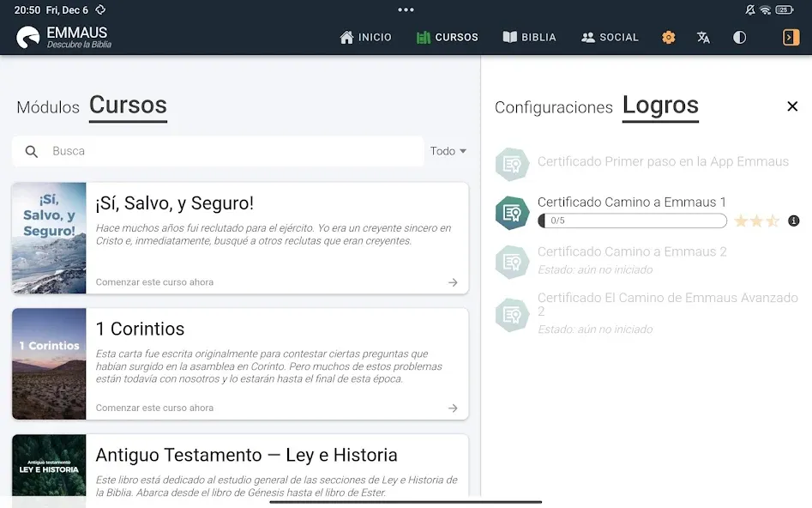
Task: Click the arrow on 1 Corintios card
Action: tap(453, 408)
